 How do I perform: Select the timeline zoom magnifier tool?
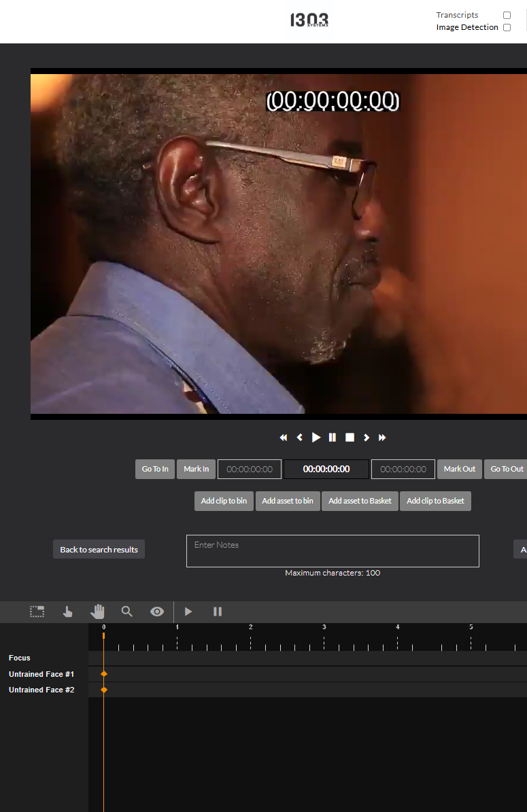point(127,612)
